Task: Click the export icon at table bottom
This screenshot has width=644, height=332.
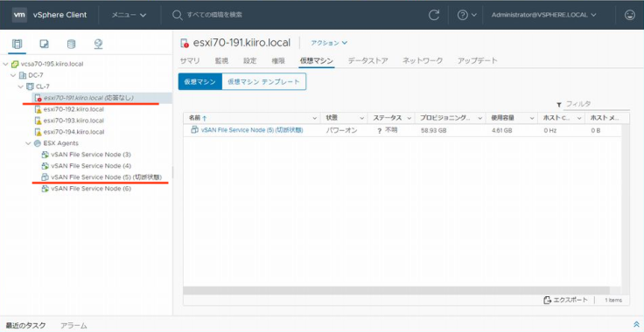Action: click(x=547, y=300)
